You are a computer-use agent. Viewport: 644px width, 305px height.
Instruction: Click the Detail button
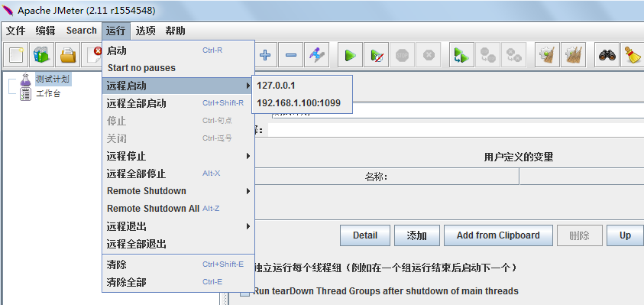pos(365,235)
